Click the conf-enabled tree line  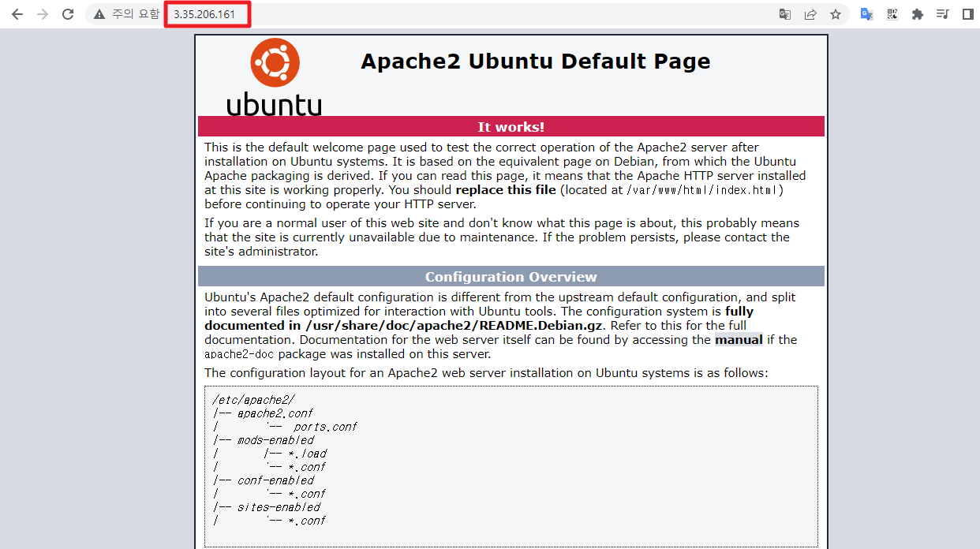coord(264,480)
